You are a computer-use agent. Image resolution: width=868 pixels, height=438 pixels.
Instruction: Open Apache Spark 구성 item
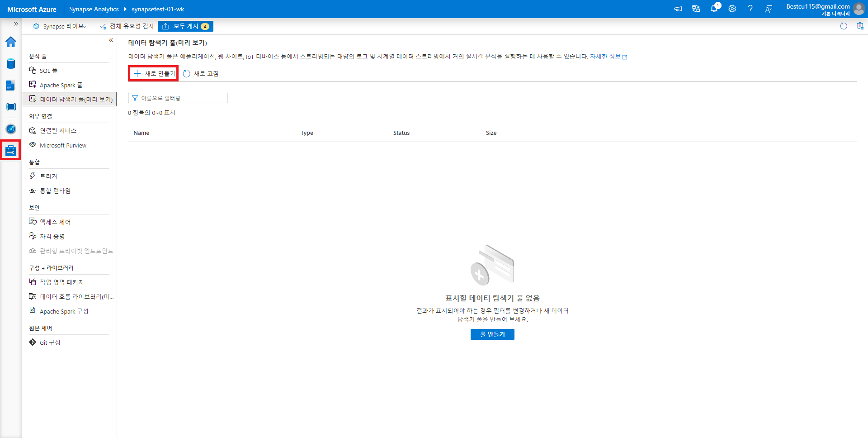(69, 311)
